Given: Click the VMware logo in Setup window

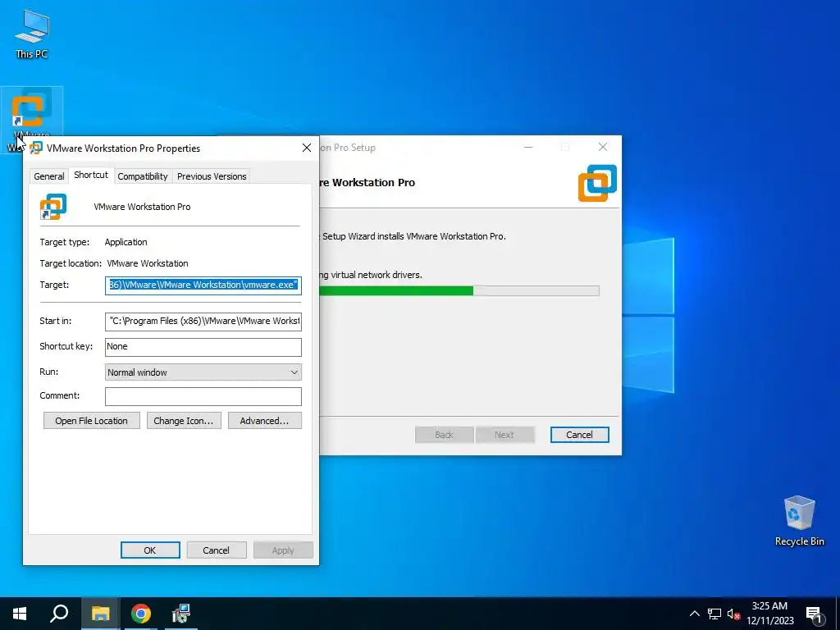Looking at the screenshot, I should (x=597, y=183).
